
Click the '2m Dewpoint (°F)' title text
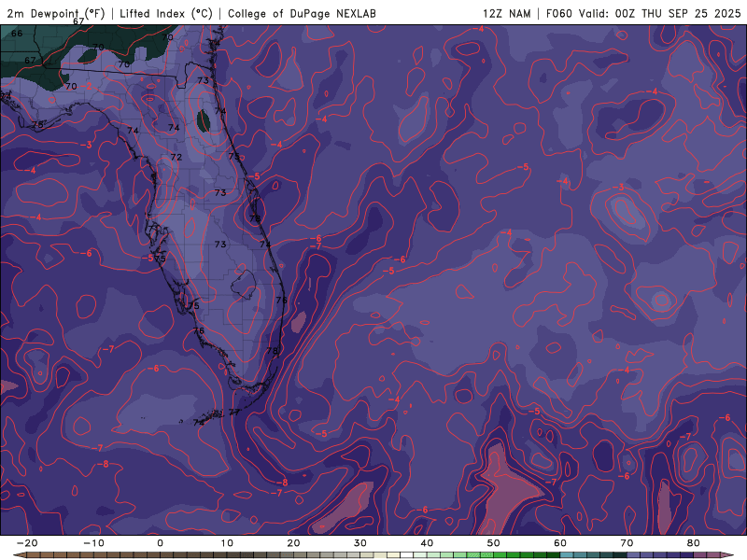click(55, 13)
